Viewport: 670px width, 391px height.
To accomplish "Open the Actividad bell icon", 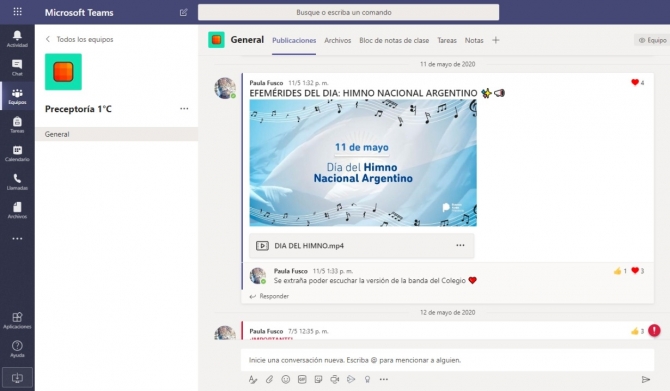I will pyautogui.click(x=17, y=39).
